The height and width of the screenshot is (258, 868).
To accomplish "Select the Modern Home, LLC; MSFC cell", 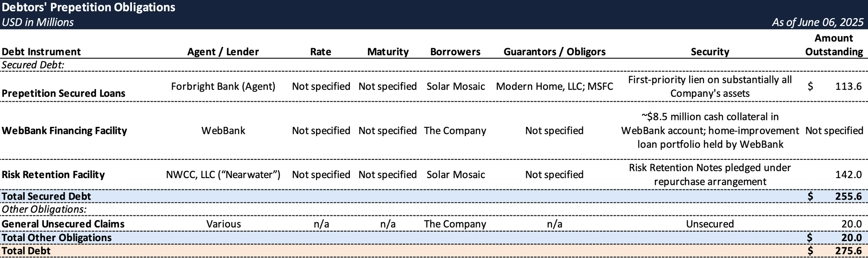I will click(x=555, y=86).
